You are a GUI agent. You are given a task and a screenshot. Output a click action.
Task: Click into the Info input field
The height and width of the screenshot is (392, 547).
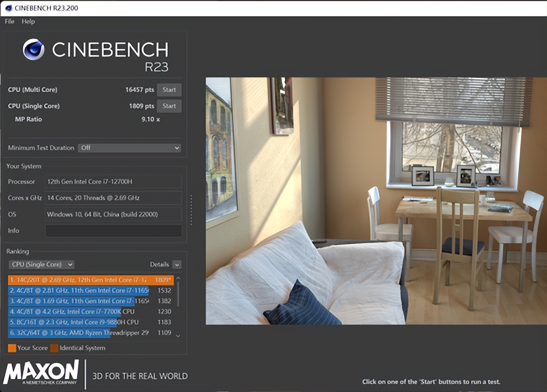tap(113, 230)
